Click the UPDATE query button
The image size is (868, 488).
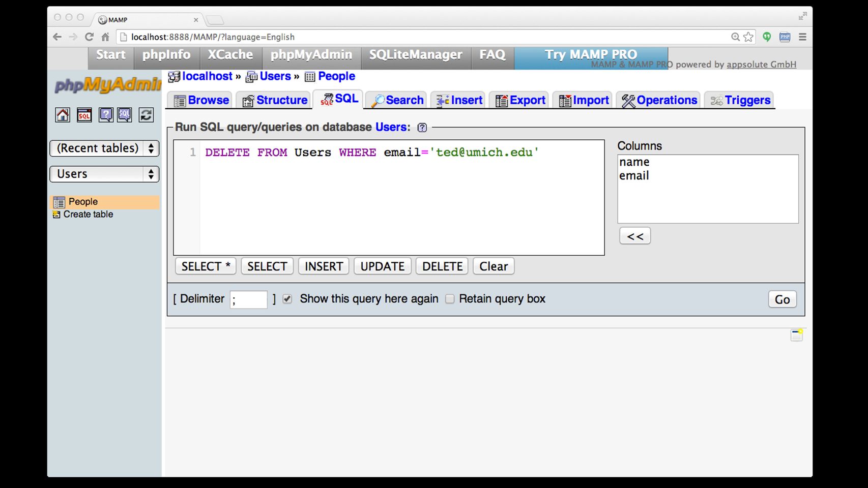tap(382, 266)
